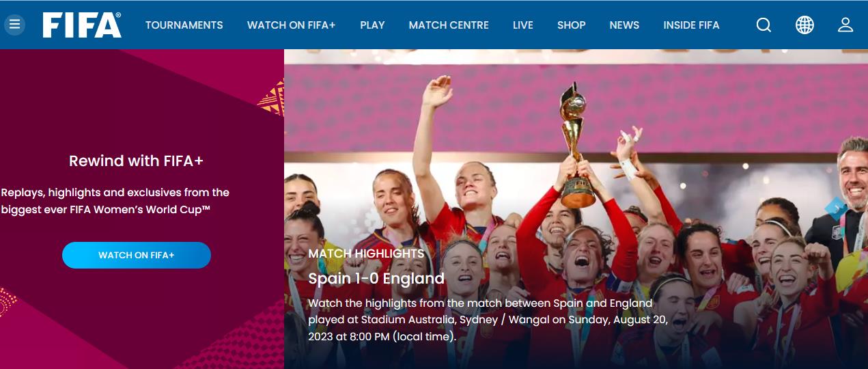
Task: Select Watch on FIFA+ in navigation bar
Action: tap(292, 25)
